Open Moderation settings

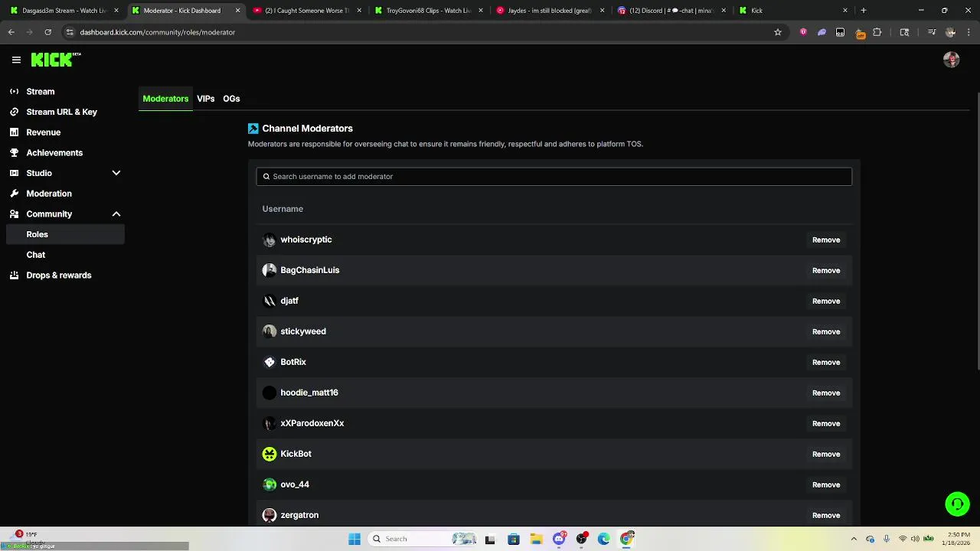[49, 194]
